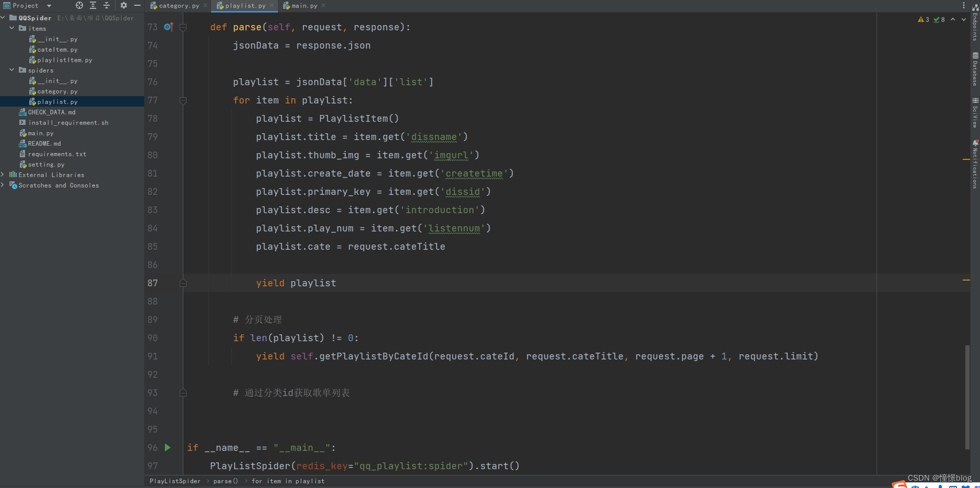Go to next highlighted problem

point(964,19)
